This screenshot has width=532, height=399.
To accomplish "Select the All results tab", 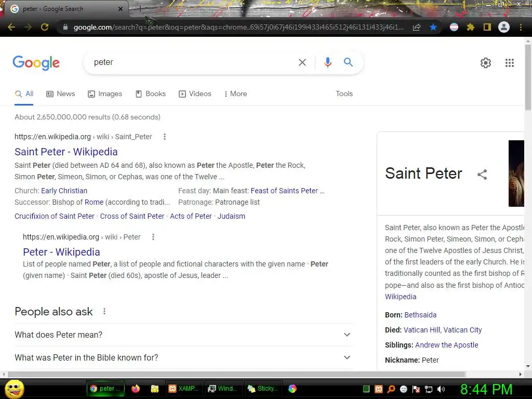I will (24, 94).
